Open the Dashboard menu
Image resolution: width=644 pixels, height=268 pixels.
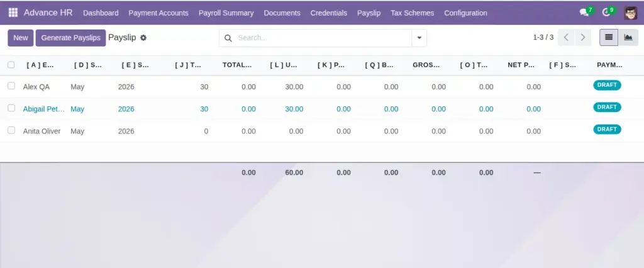click(101, 13)
